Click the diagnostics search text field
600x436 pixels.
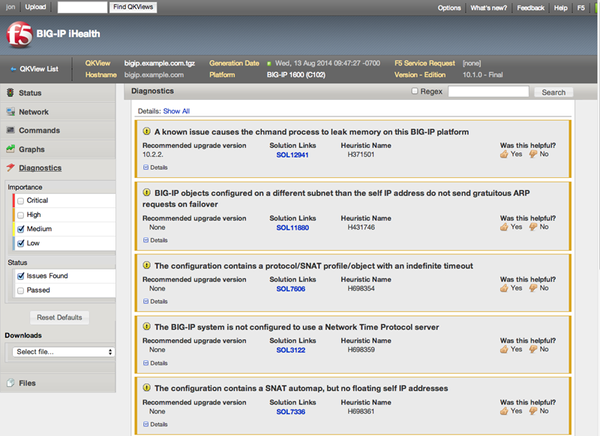pyautogui.click(x=488, y=92)
